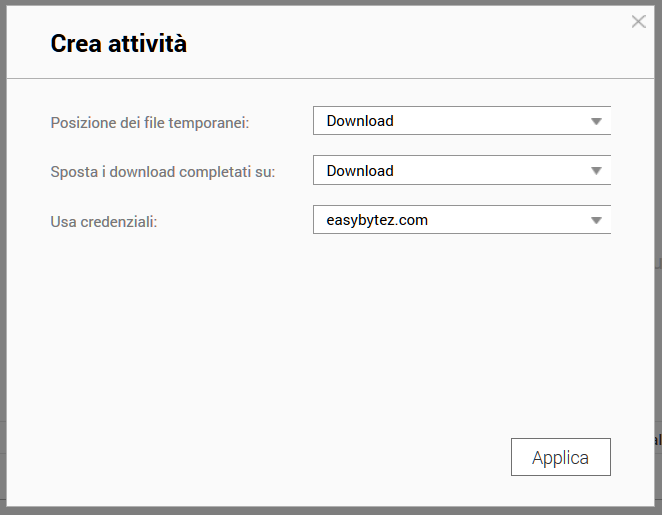Image resolution: width=662 pixels, height=515 pixels.
Task: Click the Sposta i download completati su label
Action: [x=162, y=172]
